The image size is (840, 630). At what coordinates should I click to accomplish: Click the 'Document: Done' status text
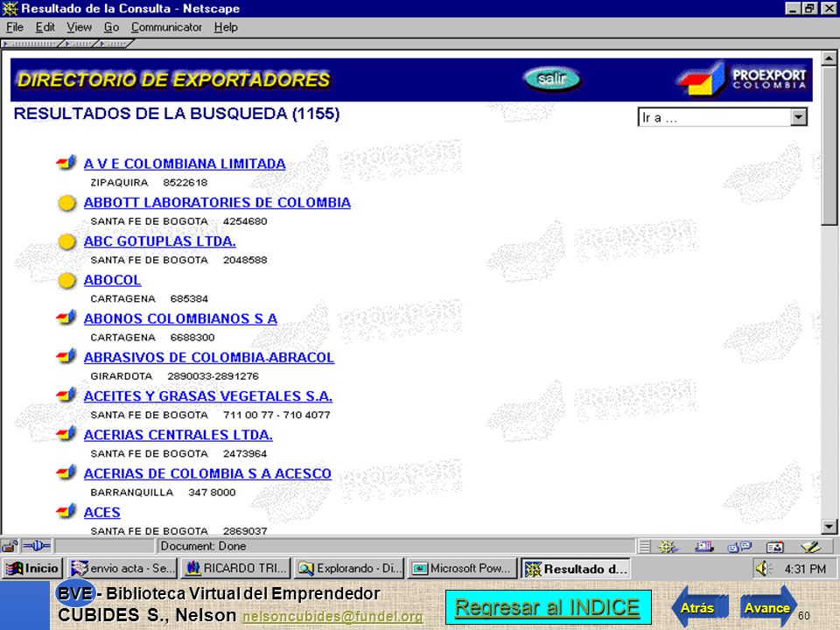click(204, 546)
